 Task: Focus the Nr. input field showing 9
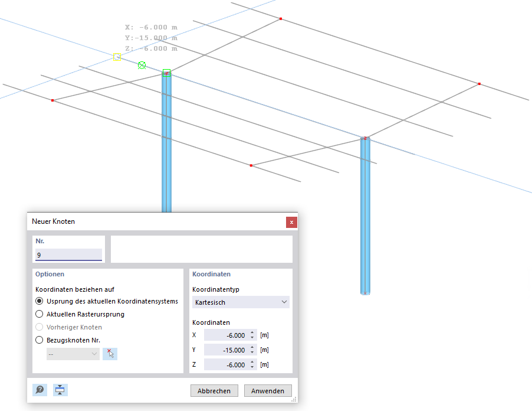click(x=68, y=255)
